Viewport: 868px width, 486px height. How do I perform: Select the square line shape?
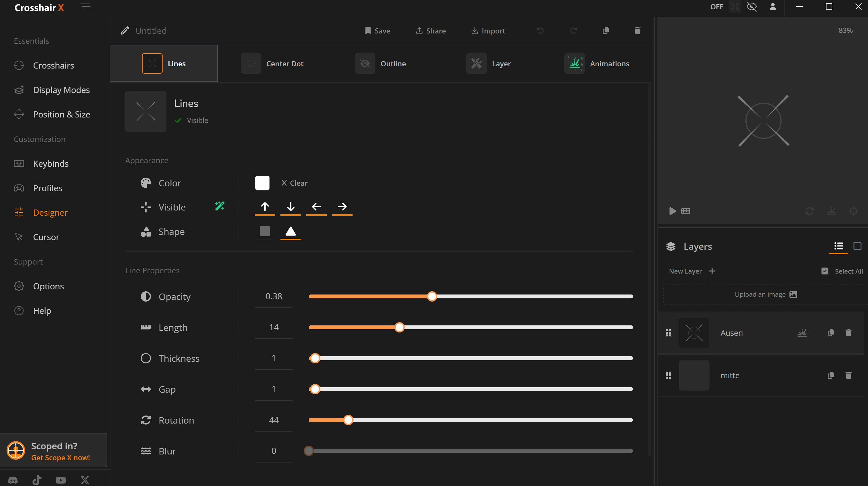[x=265, y=231]
